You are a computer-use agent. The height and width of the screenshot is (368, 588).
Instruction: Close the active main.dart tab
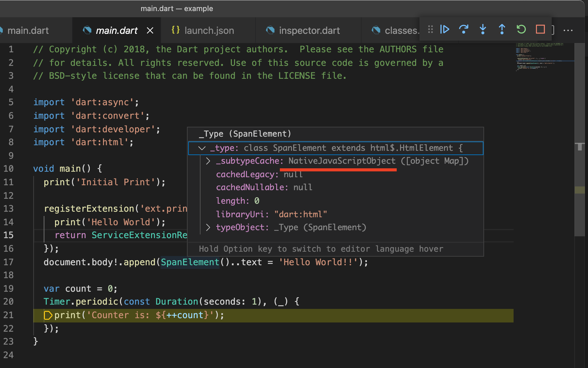(150, 30)
